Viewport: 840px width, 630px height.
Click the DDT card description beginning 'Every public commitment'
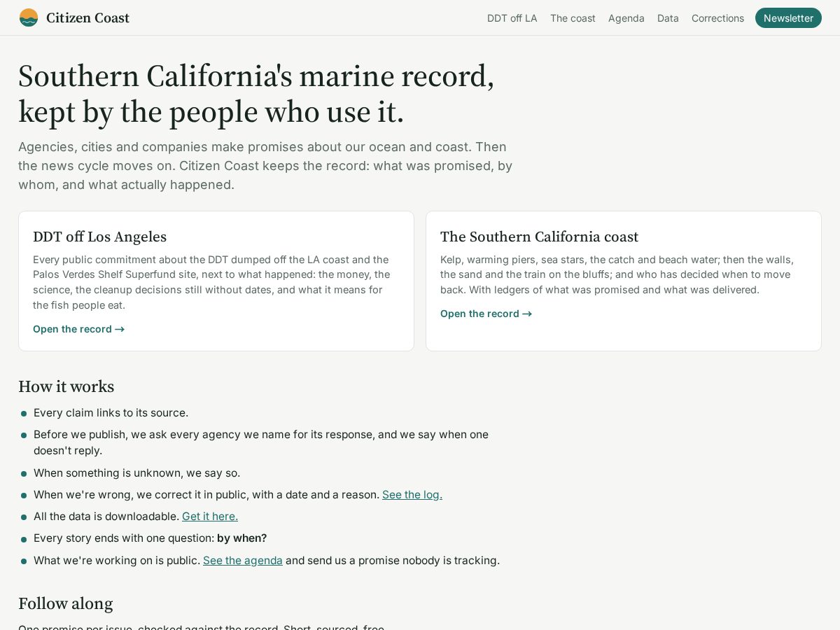point(211,282)
